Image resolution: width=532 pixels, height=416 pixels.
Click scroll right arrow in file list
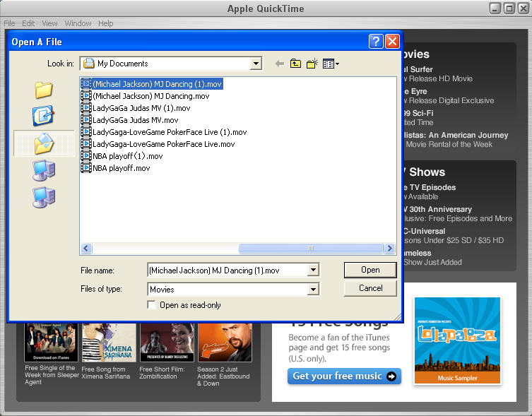389,249
